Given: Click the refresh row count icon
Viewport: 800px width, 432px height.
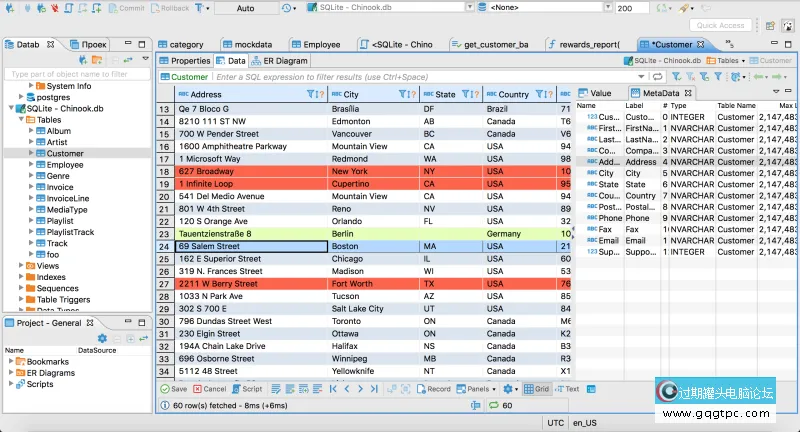Looking at the screenshot, I should pyautogui.click(x=493, y=406).
